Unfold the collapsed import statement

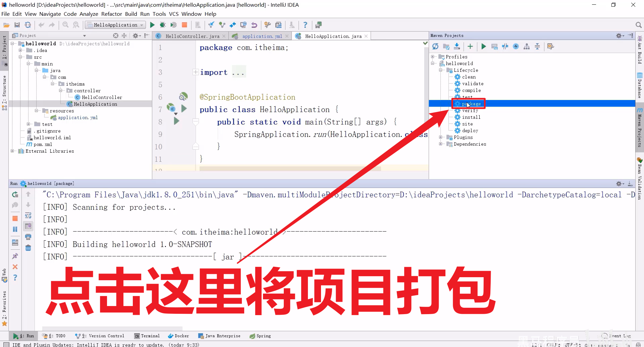(x=196, y=72)
